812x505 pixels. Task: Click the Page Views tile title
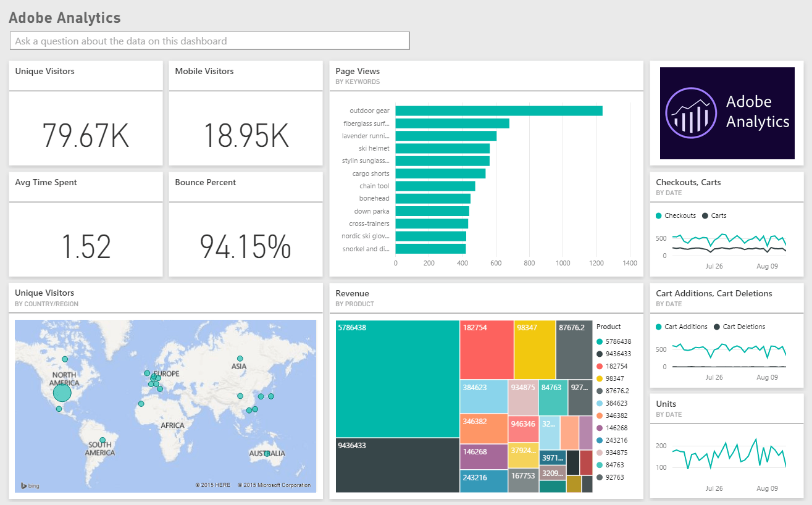[x=357, y=71]
